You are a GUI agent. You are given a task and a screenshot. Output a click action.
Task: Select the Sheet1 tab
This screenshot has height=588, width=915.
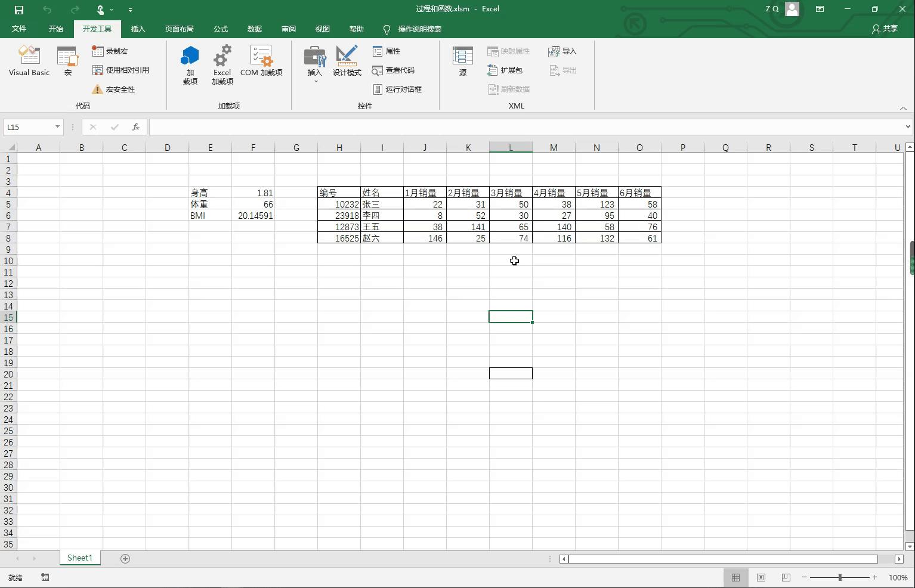click(x=79, y=558)
